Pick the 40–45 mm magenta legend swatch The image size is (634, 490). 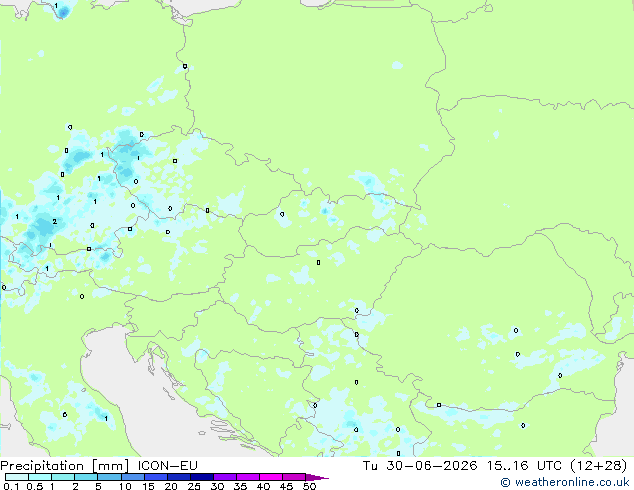(271, 477)
